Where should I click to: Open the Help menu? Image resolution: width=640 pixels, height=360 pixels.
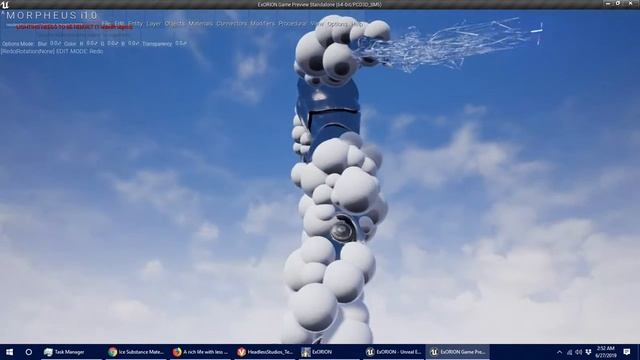(x=357, y=24)
